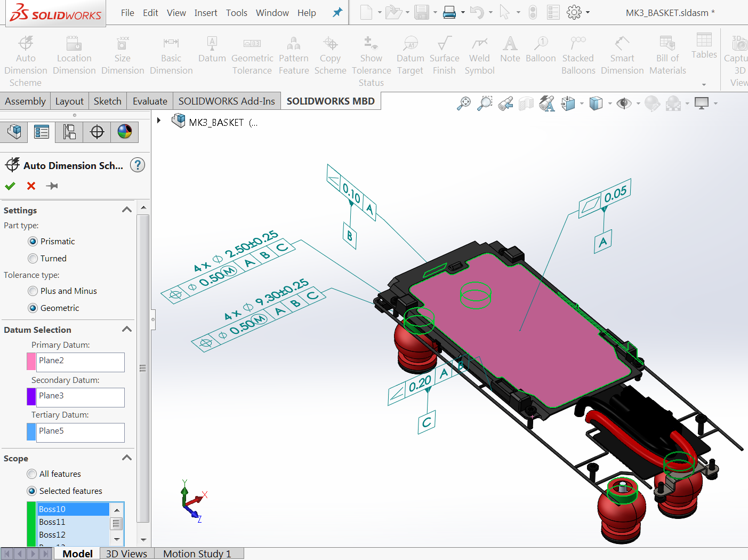Select the Prismatic part type
748x560 pixels.
tap(33, 241)
